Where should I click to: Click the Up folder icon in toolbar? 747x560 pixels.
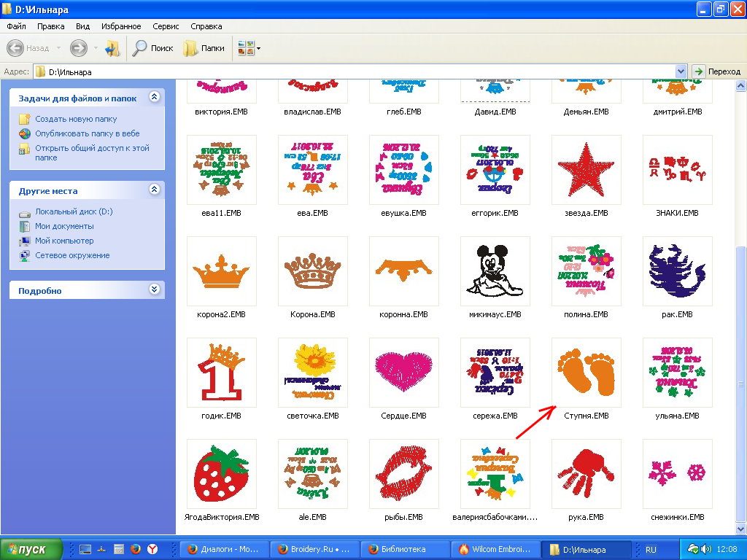click(x=112, y=48)
